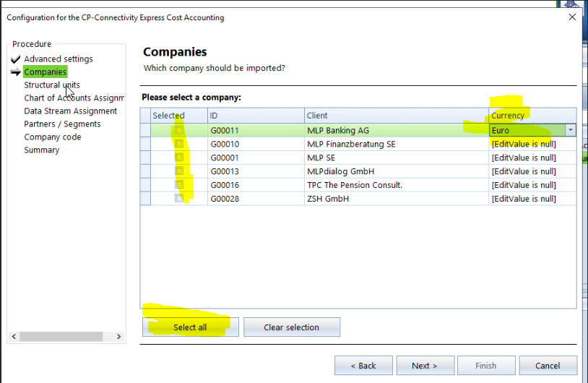Open the Euro currency dropdown arrow
Screen dimensions: 588x383
[571, 130]
